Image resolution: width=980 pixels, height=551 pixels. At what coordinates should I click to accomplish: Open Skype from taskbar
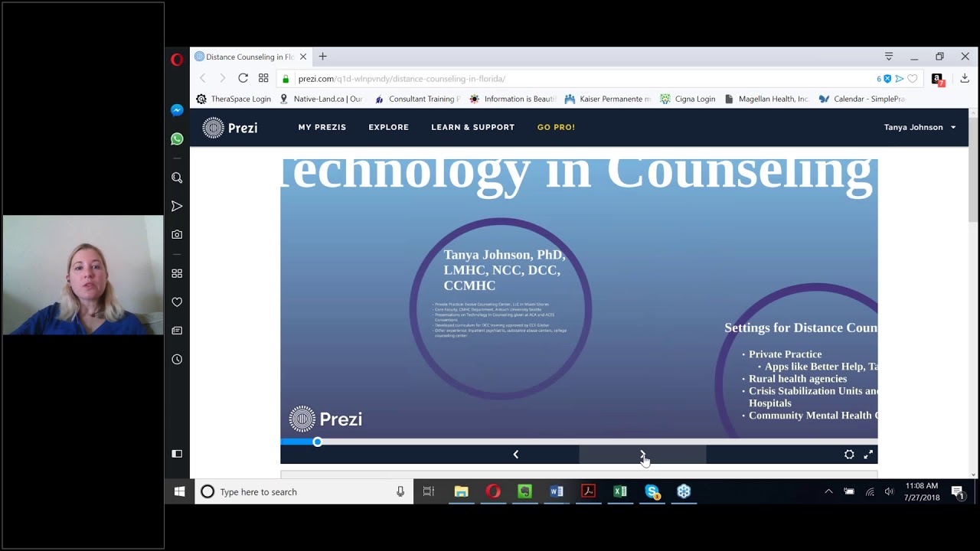point(652,491)
